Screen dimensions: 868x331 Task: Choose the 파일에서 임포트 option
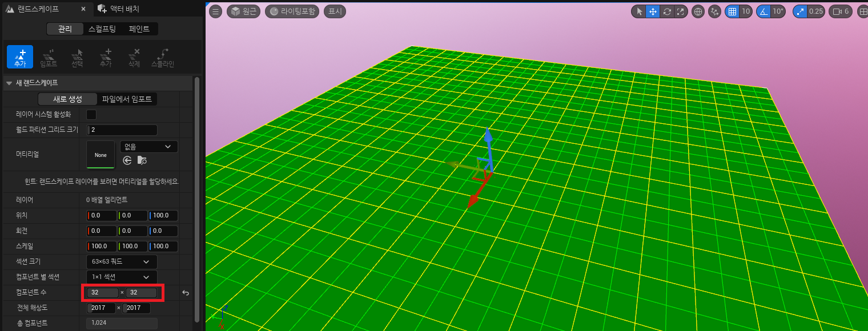127,99
